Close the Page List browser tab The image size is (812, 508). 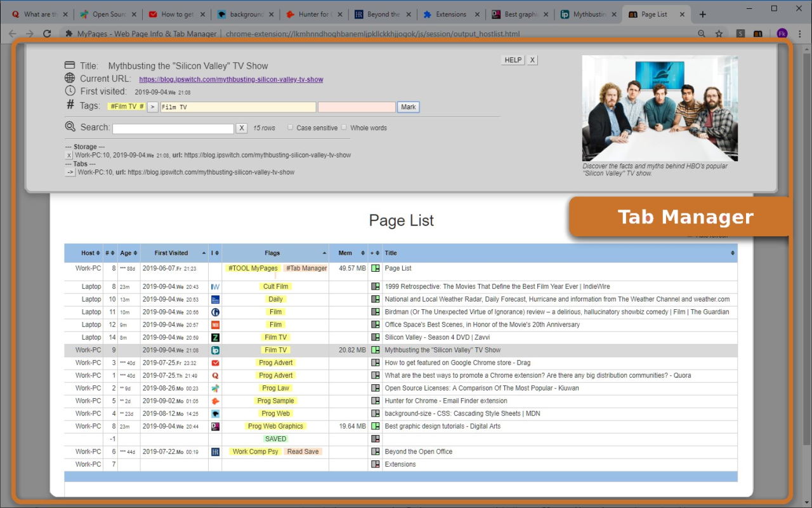point(683,14)
